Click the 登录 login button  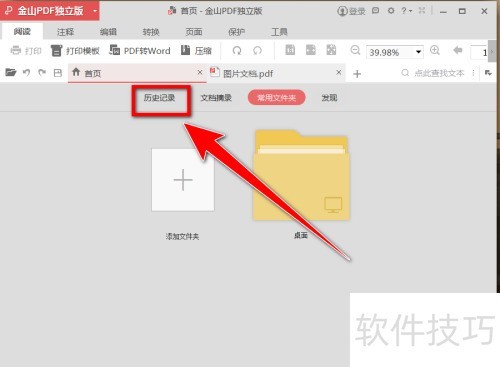tap(351, 11)
